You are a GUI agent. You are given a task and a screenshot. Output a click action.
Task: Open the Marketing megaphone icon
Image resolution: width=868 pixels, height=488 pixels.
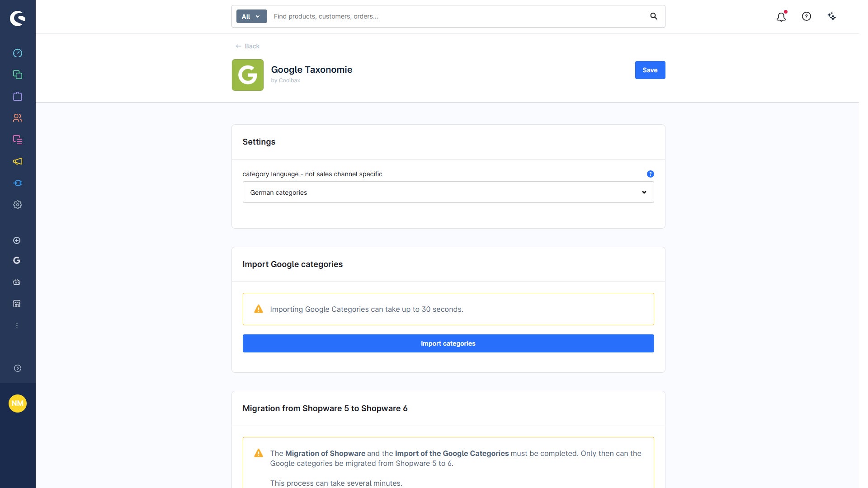coord(18,161)
